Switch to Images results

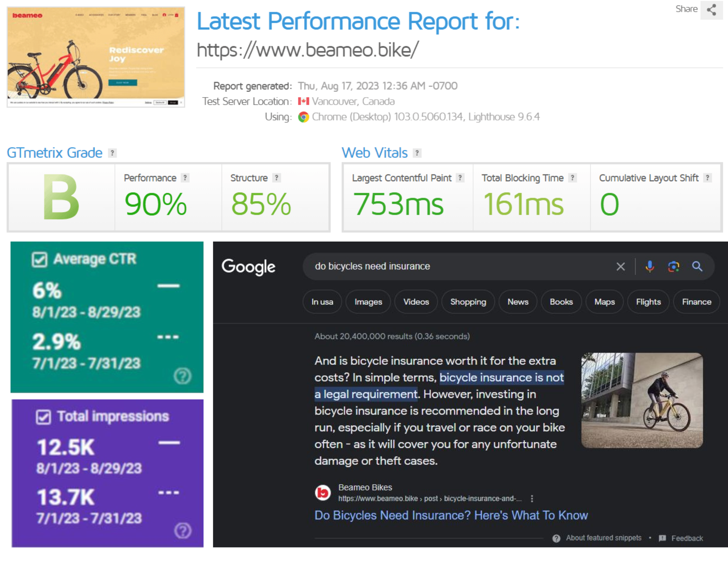(368, 302)
